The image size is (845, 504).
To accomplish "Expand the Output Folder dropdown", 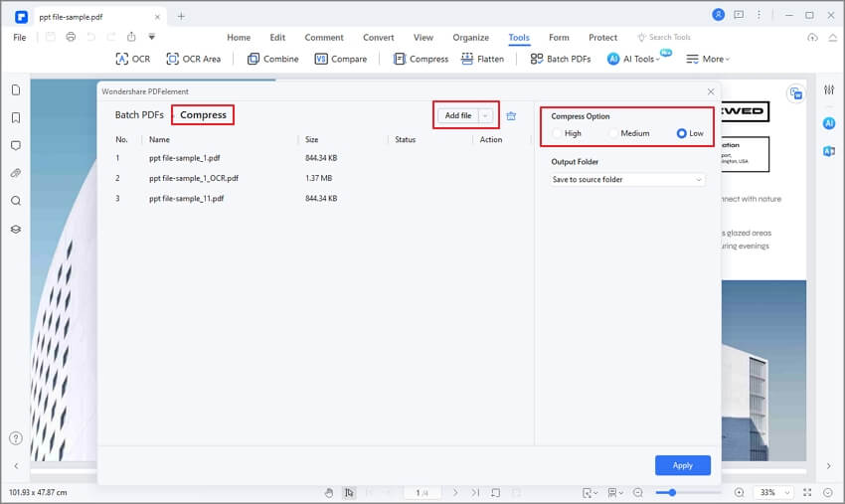I will pyautogui.click(x=627, y=180).
